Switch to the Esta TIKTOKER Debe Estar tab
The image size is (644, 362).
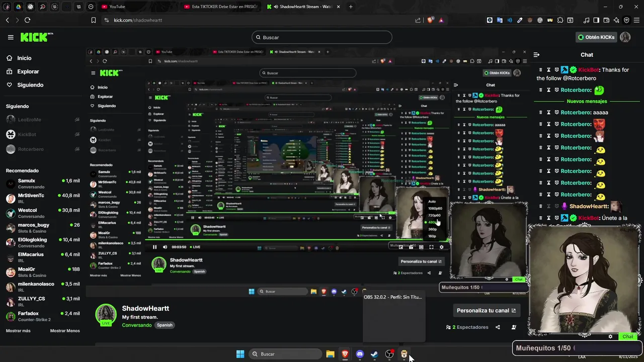[220, 7]
